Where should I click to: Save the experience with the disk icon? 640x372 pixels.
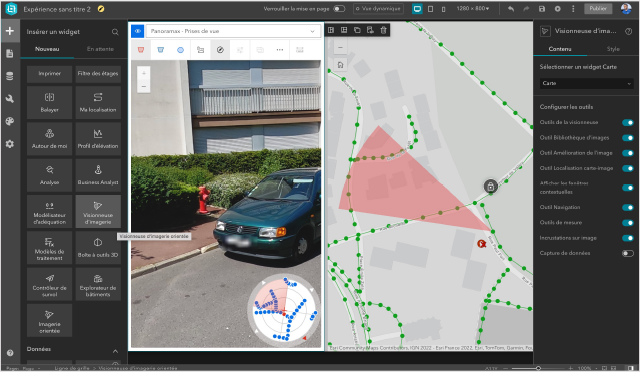point(542,9)
